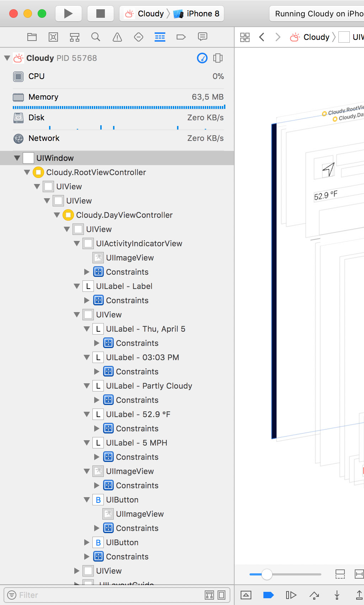
Task: Toggle show only displayed views filter
Action: pyautogui.click(x=221, y=595)
